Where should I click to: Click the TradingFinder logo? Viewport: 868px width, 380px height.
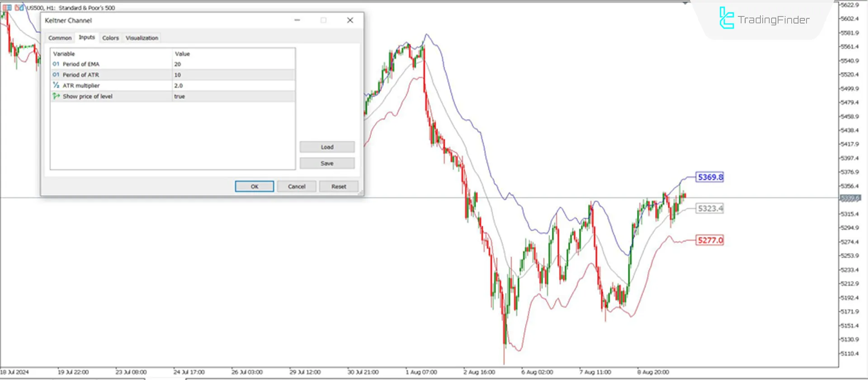click(x=764, y=19)
